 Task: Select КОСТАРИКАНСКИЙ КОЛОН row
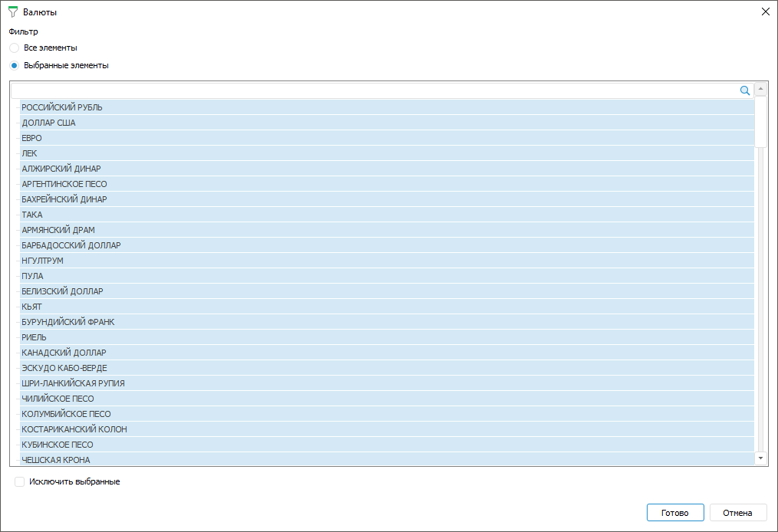[x=74, y=429]
